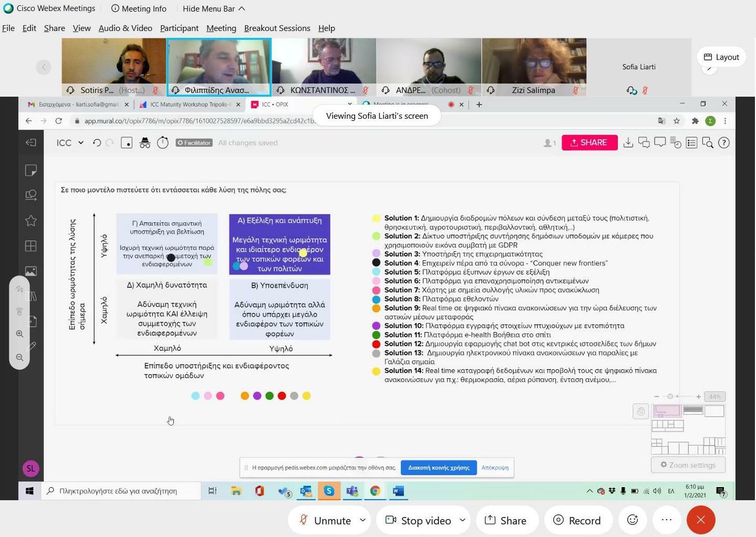Open Google Chrome from the taskbar
The height and width of the screenshot is (537, 756).
pos(375,491)
